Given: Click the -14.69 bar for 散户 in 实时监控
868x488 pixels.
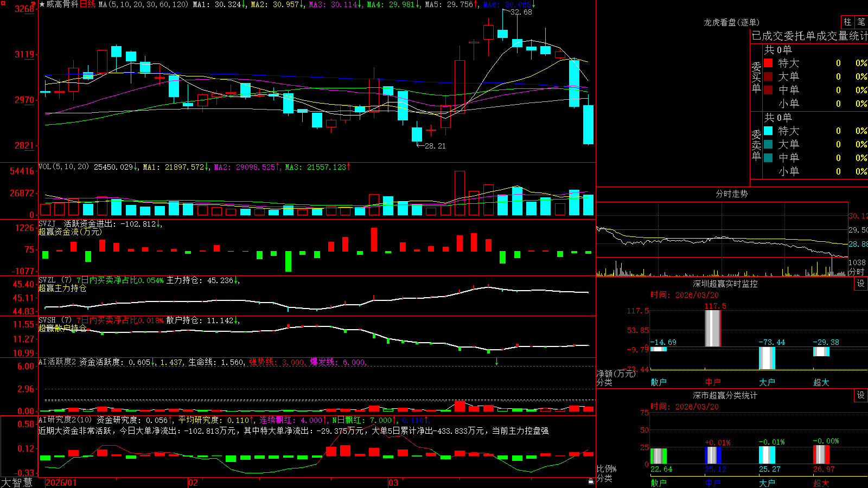Looking at the screenshot, I should pyautogui.click(x=658, y=349).
